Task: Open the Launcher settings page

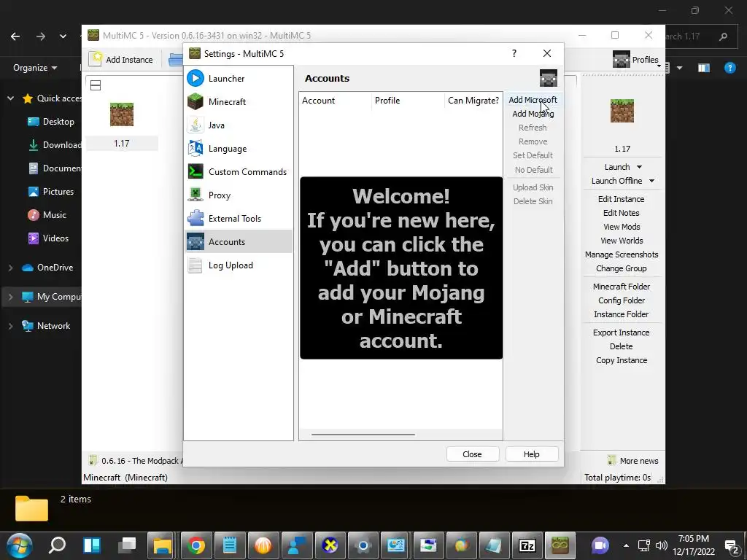Action: [239, 79]
